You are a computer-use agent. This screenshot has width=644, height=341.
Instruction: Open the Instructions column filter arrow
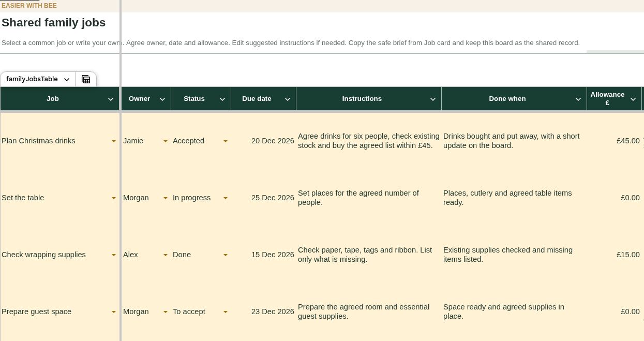click(433, 99)
